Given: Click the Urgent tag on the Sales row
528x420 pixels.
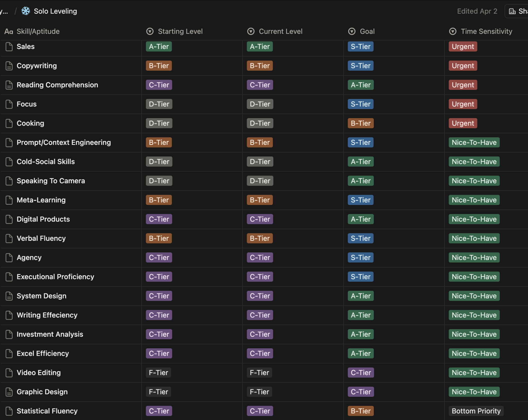Looking at the screenshot, I should pos(463,47).
